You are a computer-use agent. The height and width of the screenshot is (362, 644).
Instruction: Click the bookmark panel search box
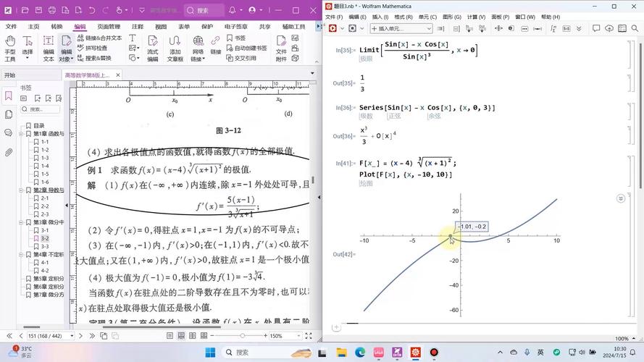[41, 109]
